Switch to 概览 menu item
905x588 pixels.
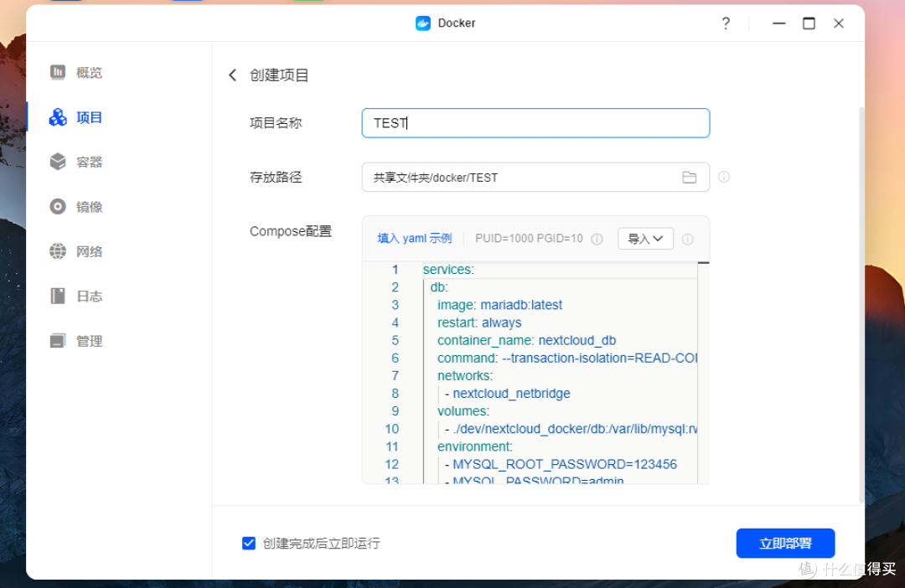click(x=90, y=72)
